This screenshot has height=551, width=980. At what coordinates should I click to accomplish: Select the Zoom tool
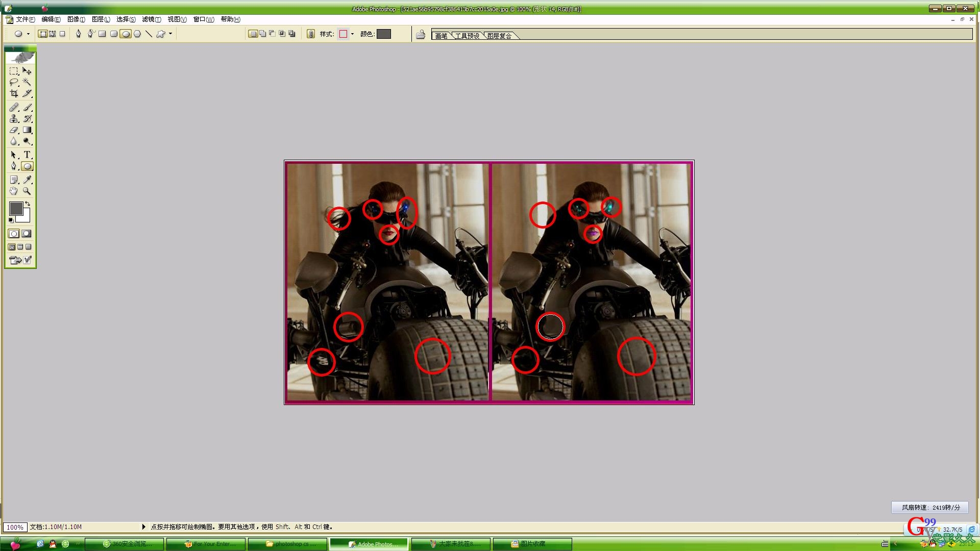[27, 191]
